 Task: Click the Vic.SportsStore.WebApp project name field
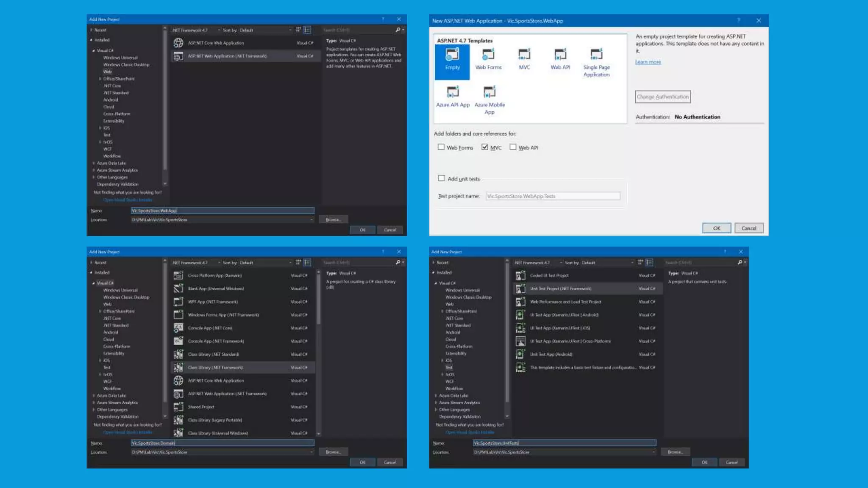coord(223,211)
